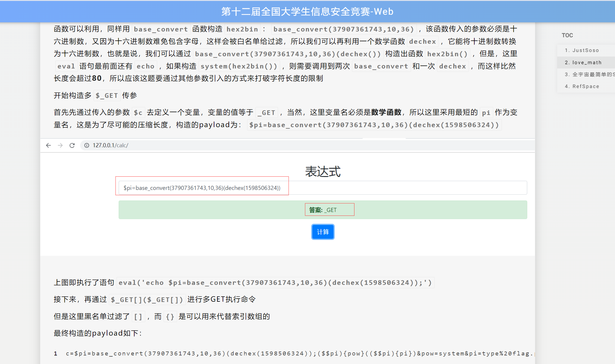Click the bold text 数学函数

(386, 112)
